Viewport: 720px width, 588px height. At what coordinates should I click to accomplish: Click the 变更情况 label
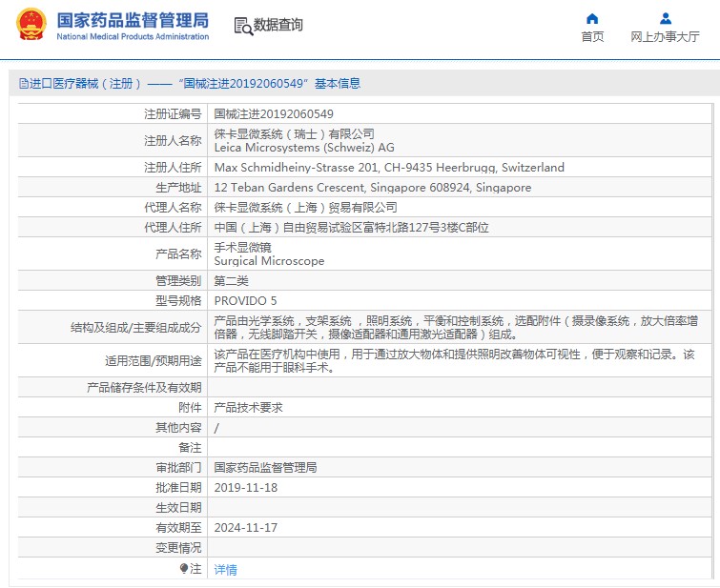coord(178,548)
